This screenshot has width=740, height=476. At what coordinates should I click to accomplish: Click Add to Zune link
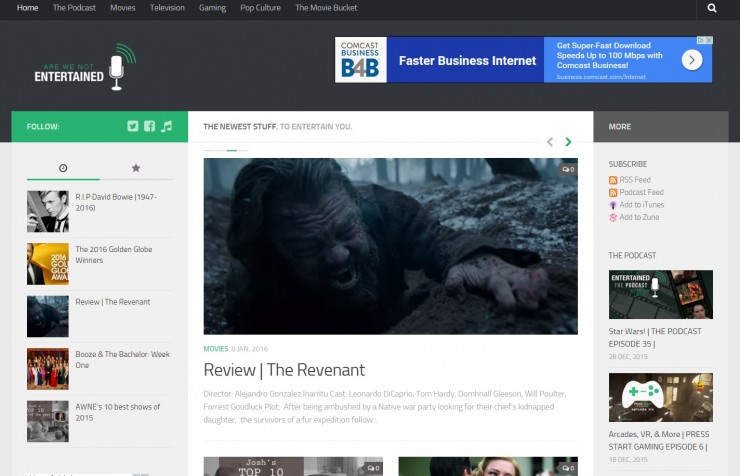(639, 217)
